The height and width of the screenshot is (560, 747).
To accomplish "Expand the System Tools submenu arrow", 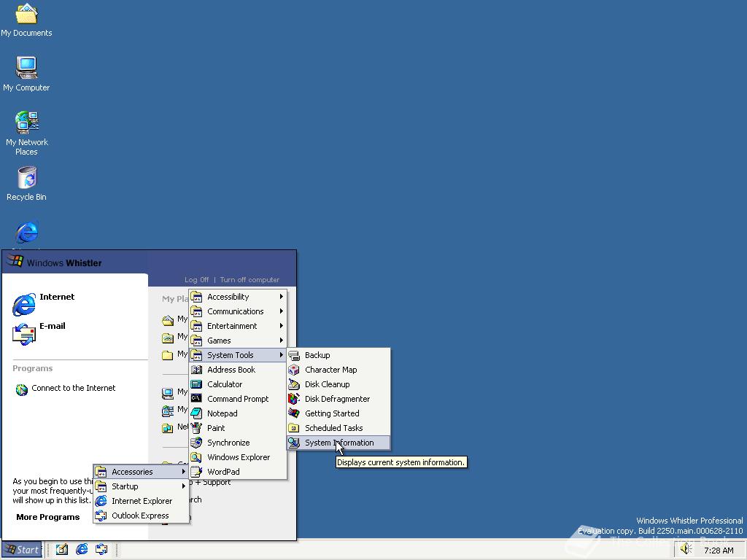I will (282, 355).
